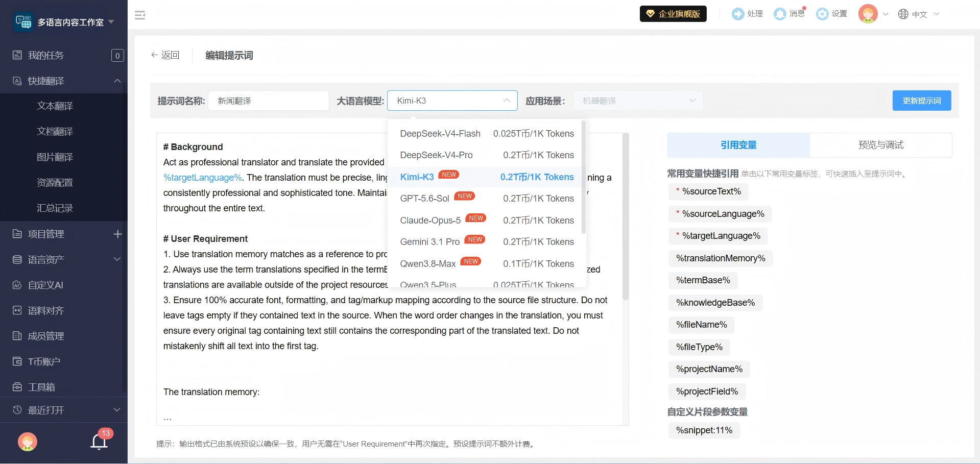The width and height of the screenshot is (980, 464).
Task: Click the 语料对齐 sidebar icon
Action: point(17,310)
